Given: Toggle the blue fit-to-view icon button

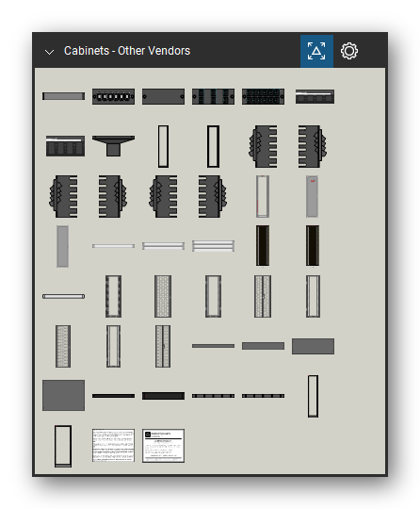Looking at the screenshot, I should pyautogui.click(x=316, y=51).
